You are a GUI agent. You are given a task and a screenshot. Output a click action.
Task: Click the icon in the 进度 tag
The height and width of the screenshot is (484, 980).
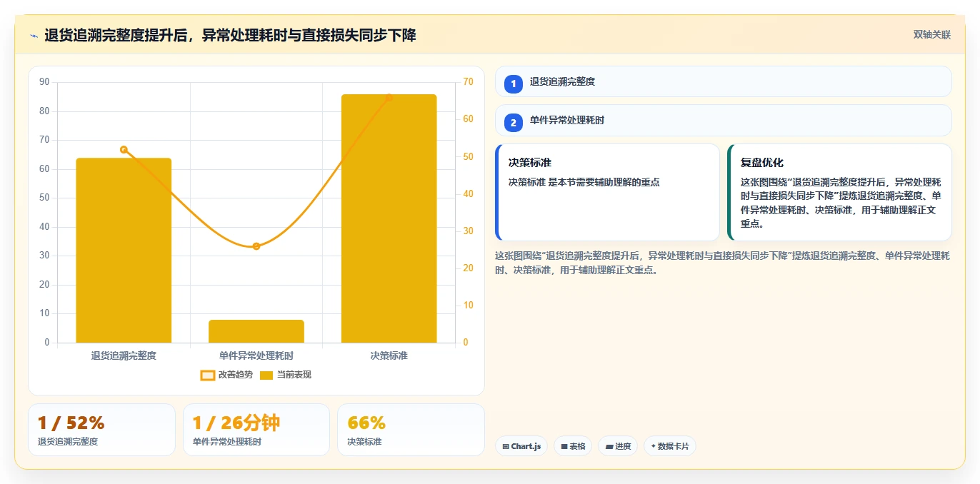pos(609,447)
